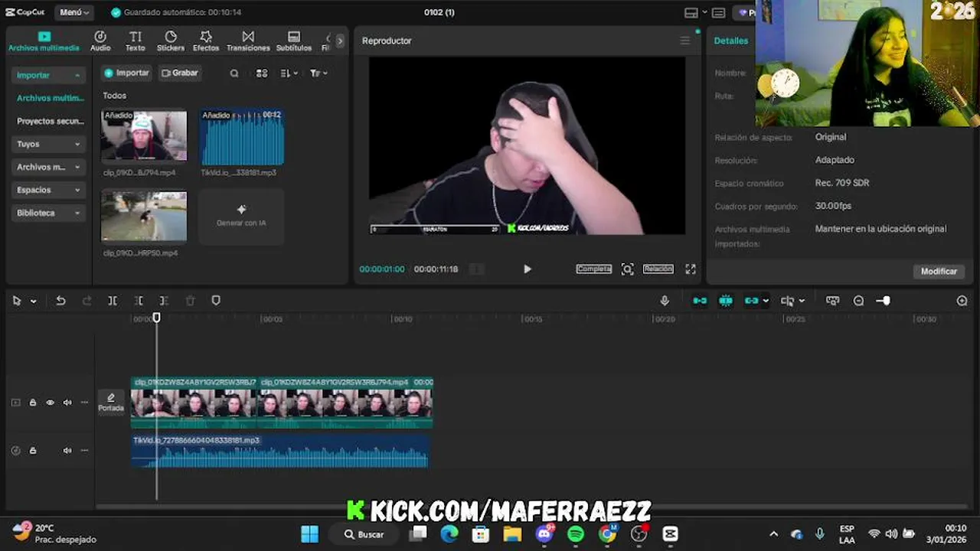The image size is (980, 551).
Task: Add a marker with shield icon
Action: pos(216,301)
